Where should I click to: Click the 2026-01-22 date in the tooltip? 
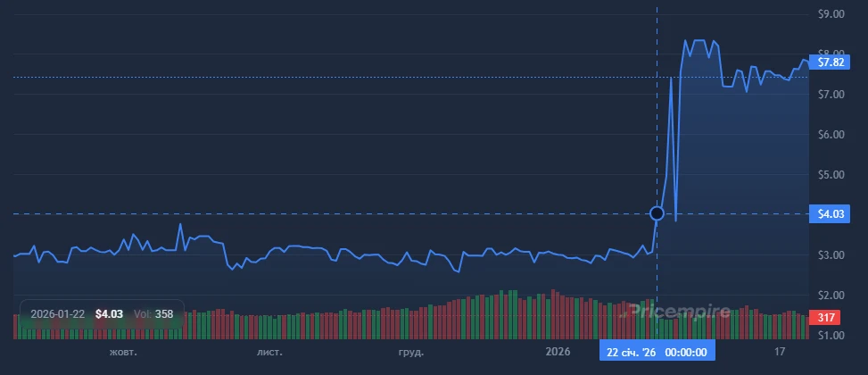pos(58,314)
